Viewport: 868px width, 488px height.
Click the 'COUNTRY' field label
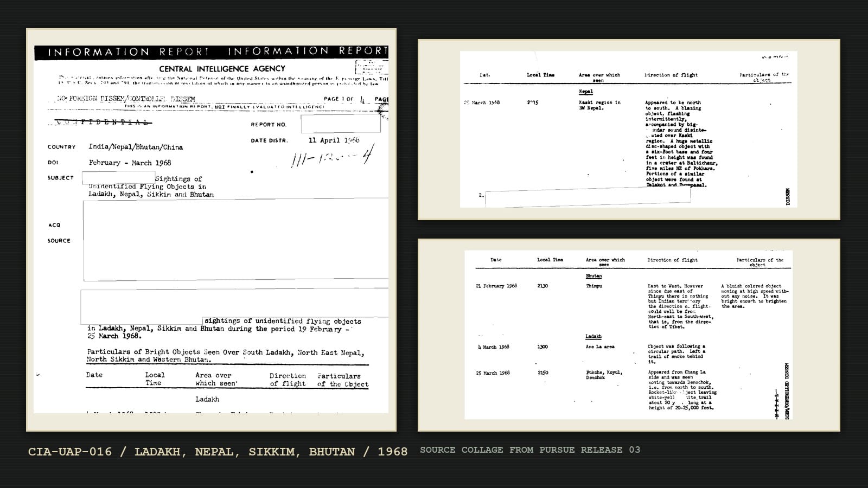[x=61, y=147]
